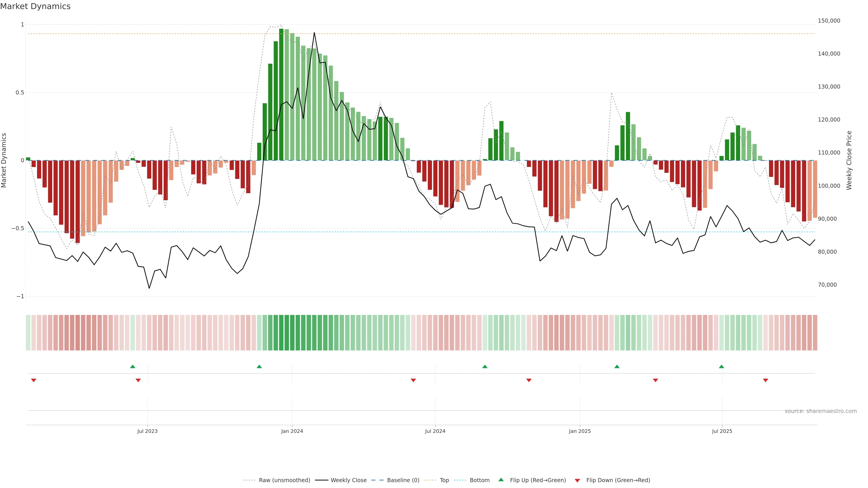Click the Flip Down (Green→Red) legend label

pyautogui.click(x=618, y=480)
